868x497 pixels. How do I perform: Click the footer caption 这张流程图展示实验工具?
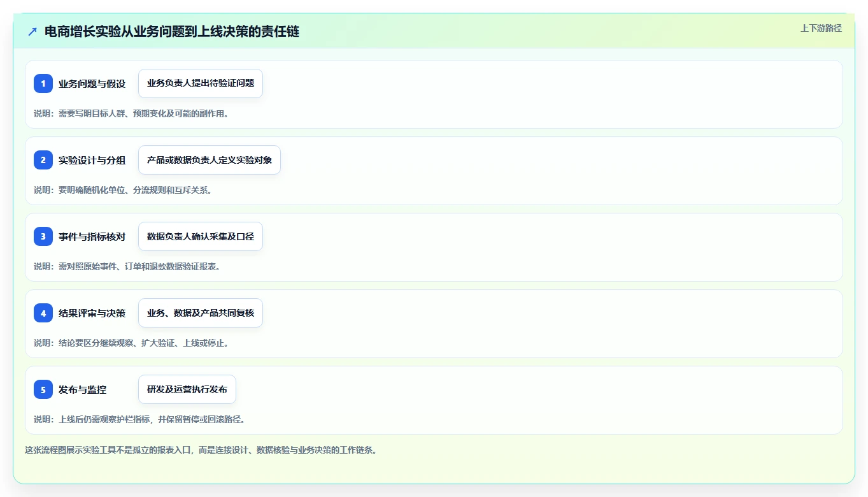[201, 450]
